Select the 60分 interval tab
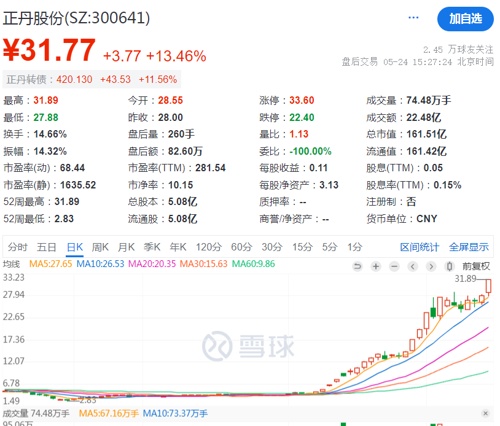This screenshot has width=500, height=426. [241, 247]
